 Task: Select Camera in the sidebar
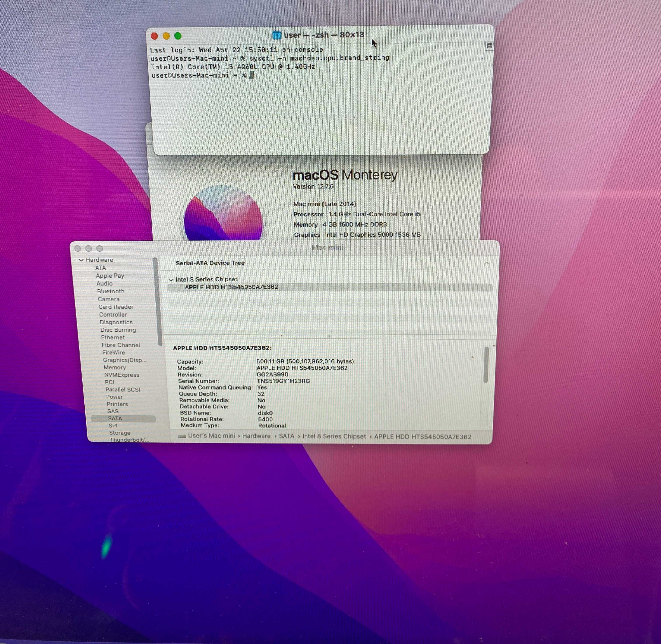point(109,299)
